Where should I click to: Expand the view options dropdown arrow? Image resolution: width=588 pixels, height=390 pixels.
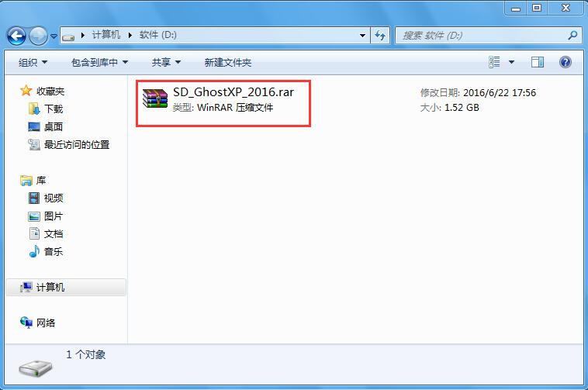tap(511, 62)
